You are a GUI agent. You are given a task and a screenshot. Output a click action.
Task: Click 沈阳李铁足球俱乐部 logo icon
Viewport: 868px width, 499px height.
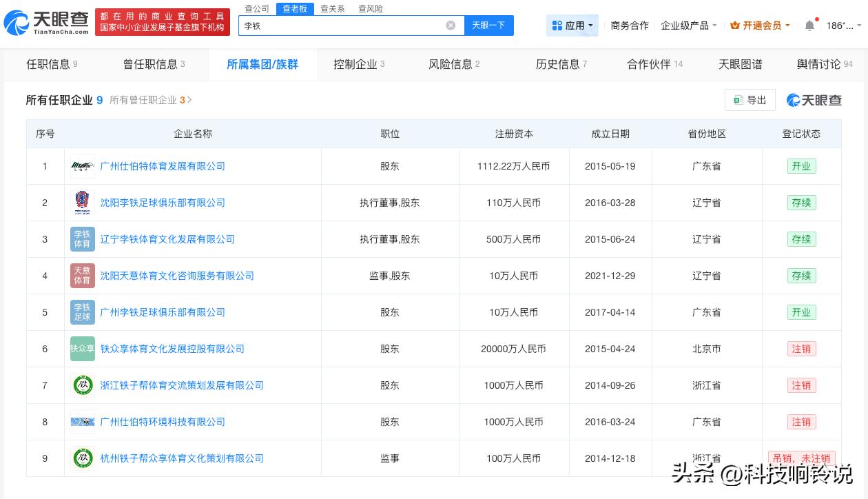(x=82, y=203)
